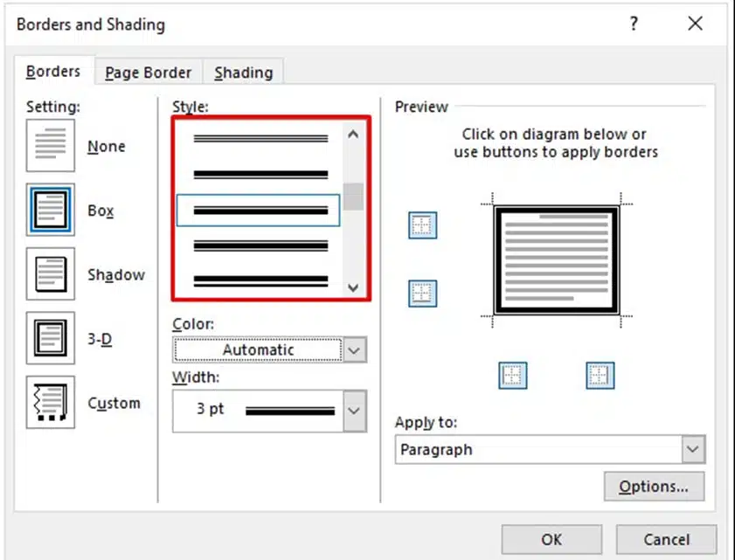
Task: Toggle the left border button in Preview
Action: point(513,376)
